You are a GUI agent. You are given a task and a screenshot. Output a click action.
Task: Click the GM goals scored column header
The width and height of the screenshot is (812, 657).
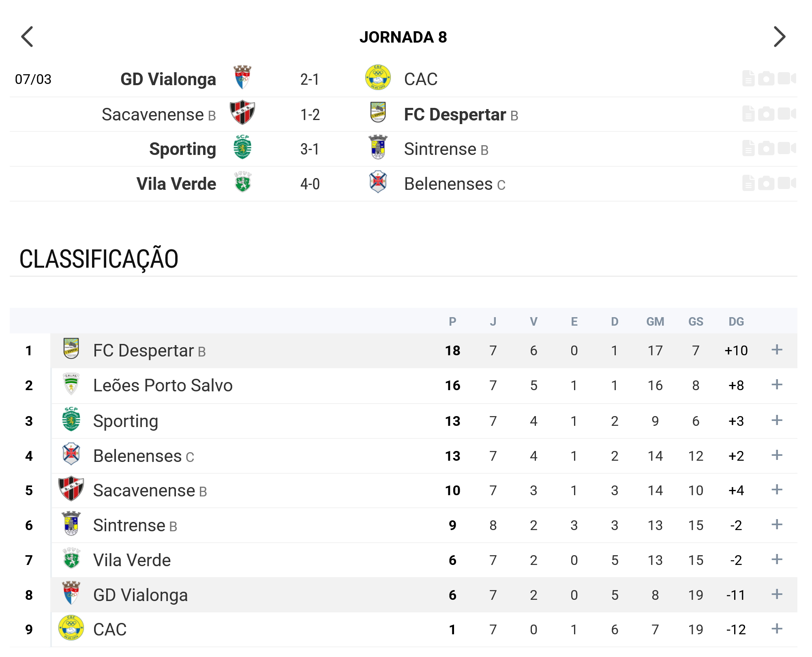[x=655, y=322]
